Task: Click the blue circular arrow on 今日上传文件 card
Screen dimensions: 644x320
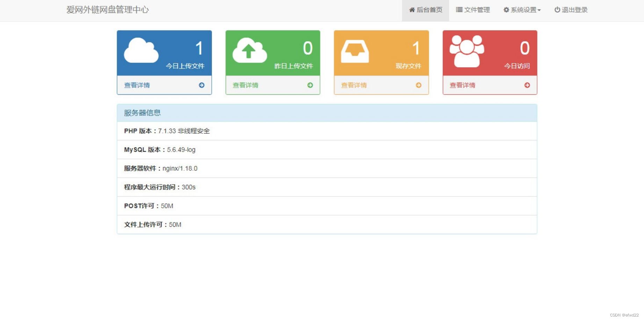Action: [x=202, y=85]
